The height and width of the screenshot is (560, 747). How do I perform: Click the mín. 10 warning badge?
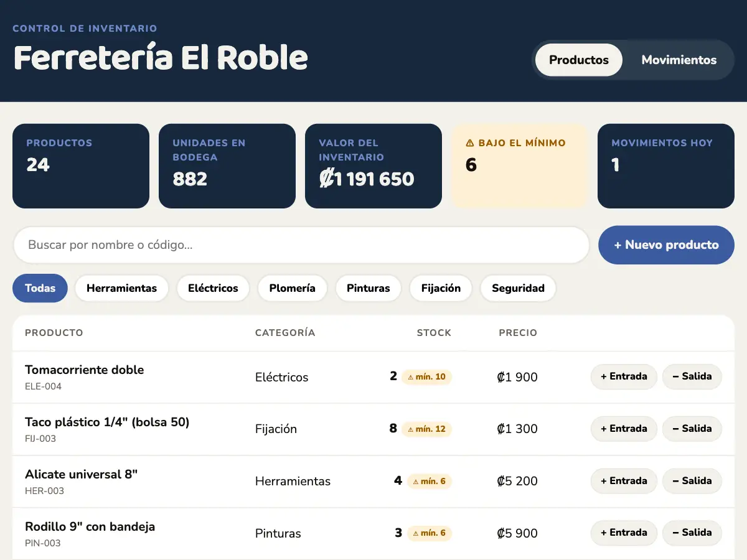point(426,377)
